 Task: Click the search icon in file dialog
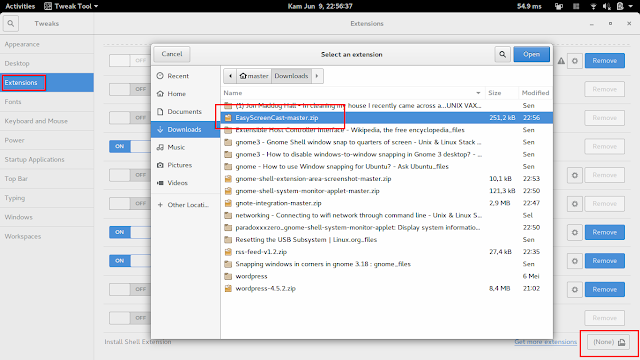(x=502, y=54)
